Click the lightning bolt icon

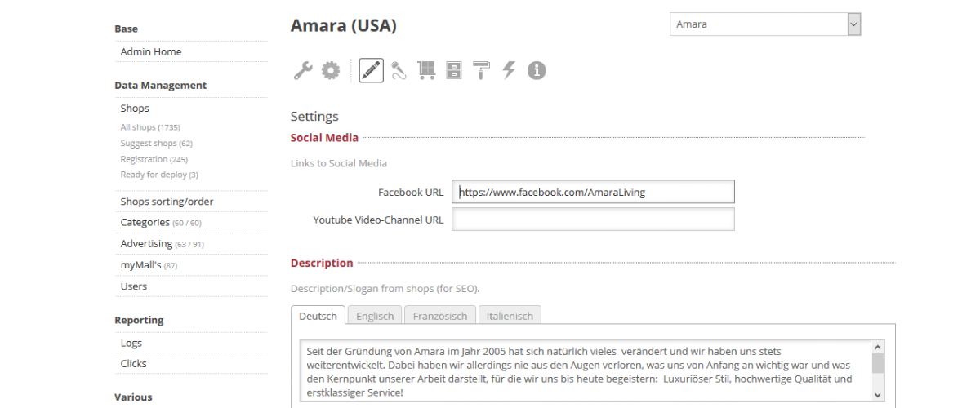[509, 71]
